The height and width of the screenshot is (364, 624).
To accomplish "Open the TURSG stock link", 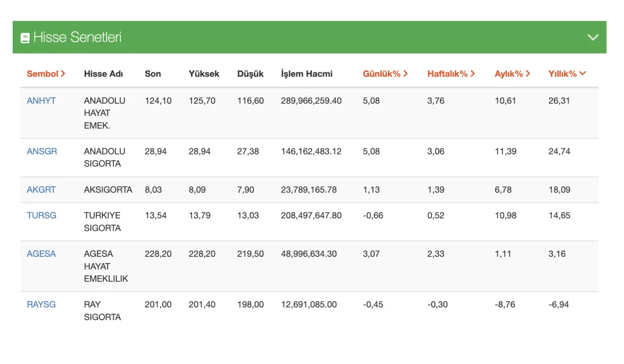I will (41, 215).
